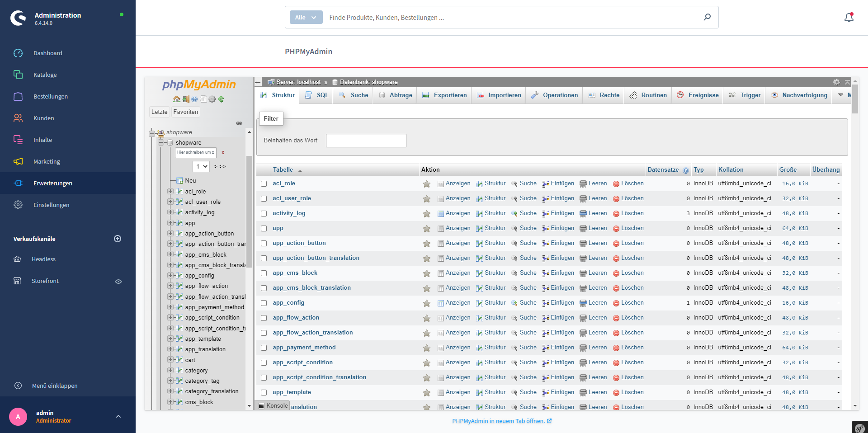Viewport: 868px width, 433px height.
Task: Expand the category tree node
Action: [170, 370]
